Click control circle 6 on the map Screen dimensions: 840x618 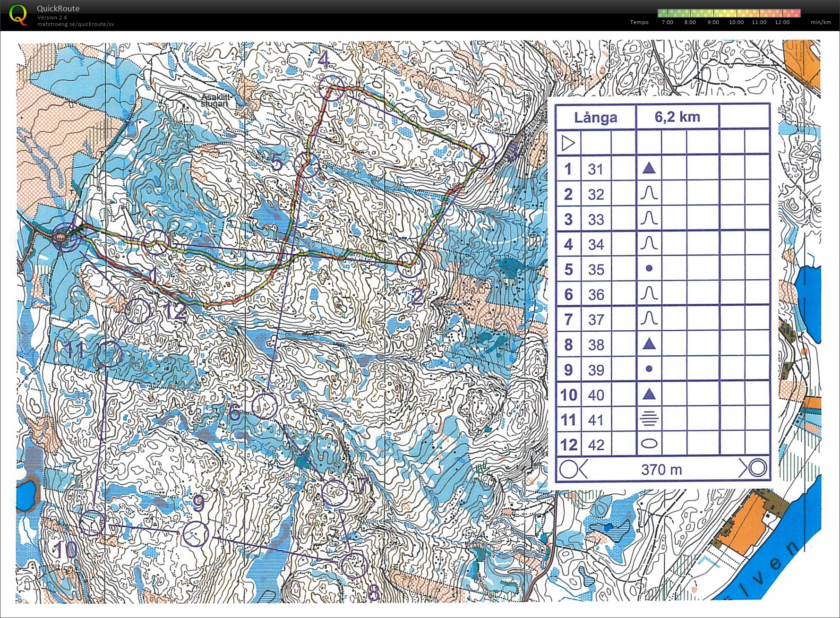point(265,406)
